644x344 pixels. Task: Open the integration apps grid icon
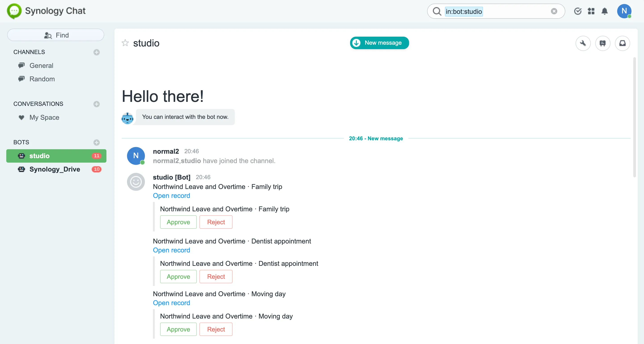coord(591,11)
